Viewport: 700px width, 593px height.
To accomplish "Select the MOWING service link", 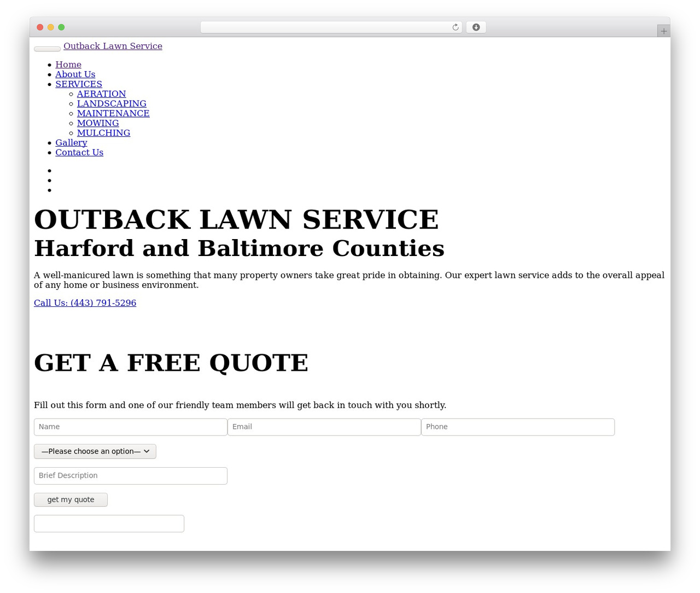I will coord(98,123).
